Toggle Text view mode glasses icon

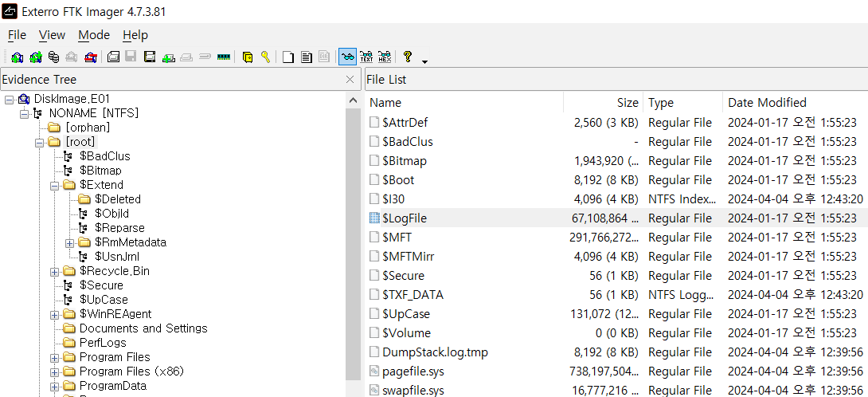point(366,57)
